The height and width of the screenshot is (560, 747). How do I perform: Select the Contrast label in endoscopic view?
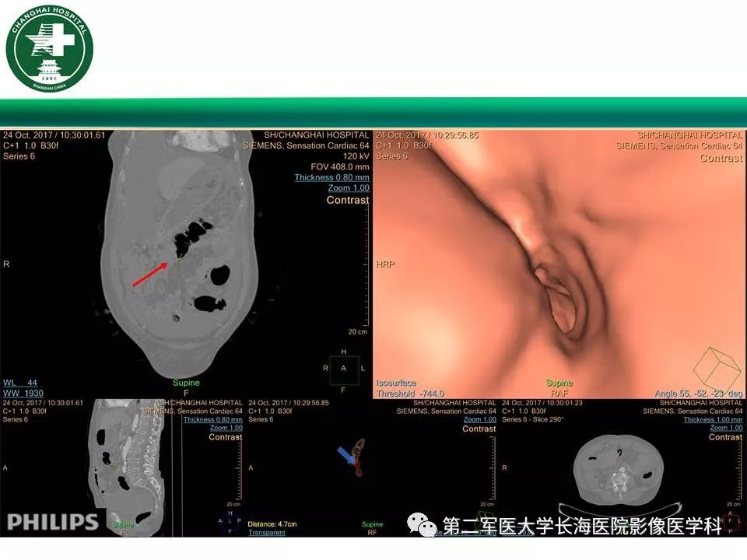click(x=721, y=158)
